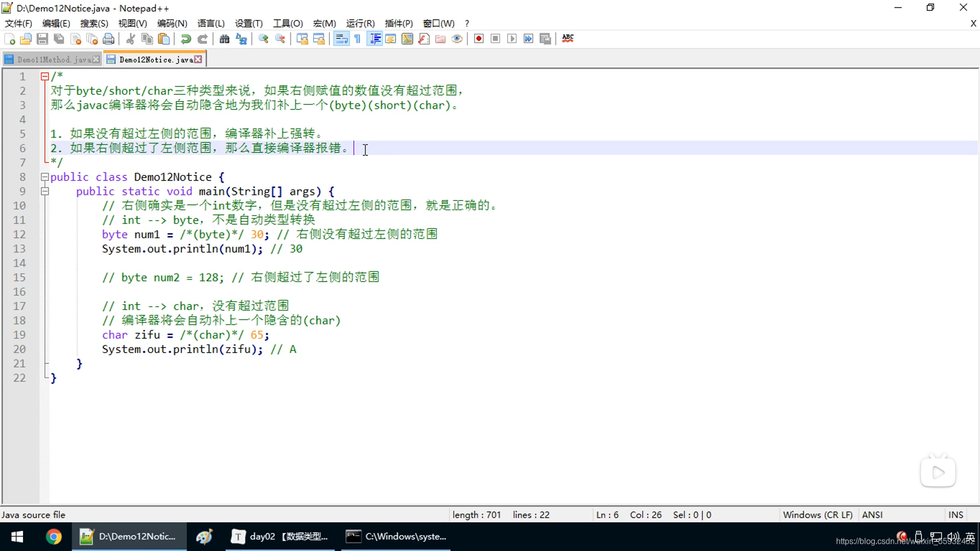Select the 编辑(E) menu

pyautogui.click(x=56, y=23)
